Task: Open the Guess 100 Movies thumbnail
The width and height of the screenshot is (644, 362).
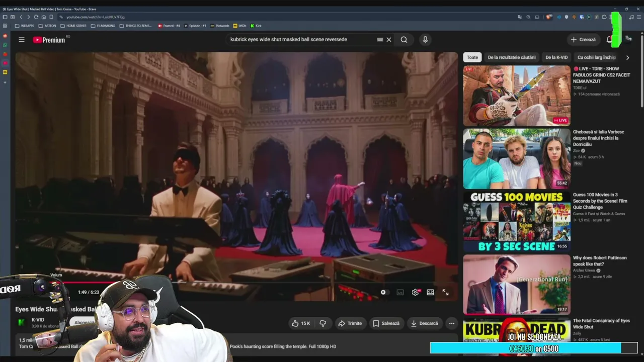Action: coord(517,222)
